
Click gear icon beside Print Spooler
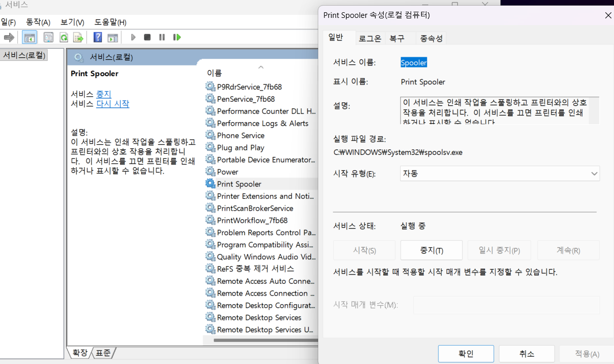click(x=210, y=184)
